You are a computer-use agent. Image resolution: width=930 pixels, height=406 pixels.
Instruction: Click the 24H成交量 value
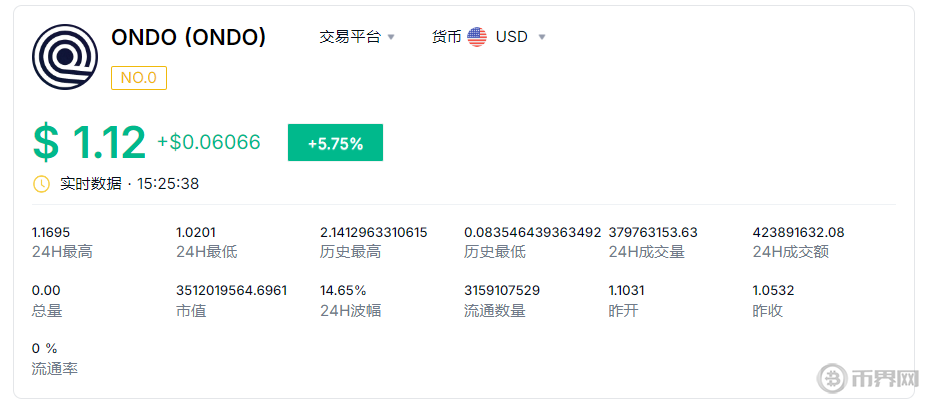coord(653,232)
